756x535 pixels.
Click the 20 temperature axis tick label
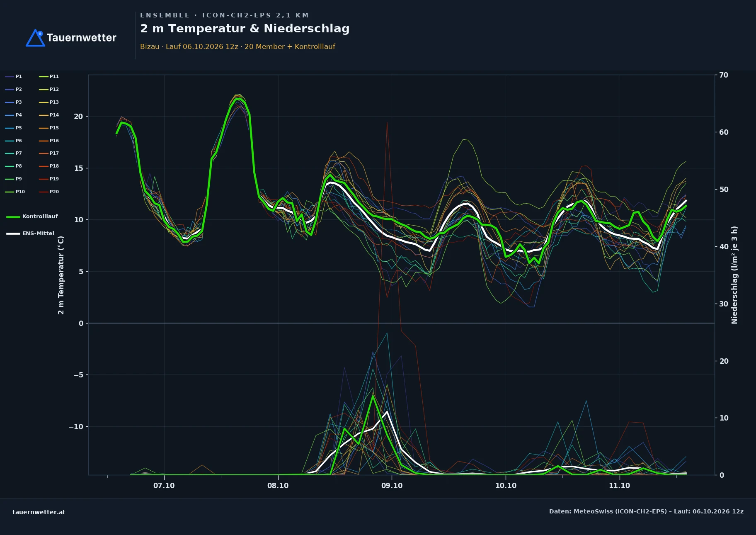tap(78, 117)
